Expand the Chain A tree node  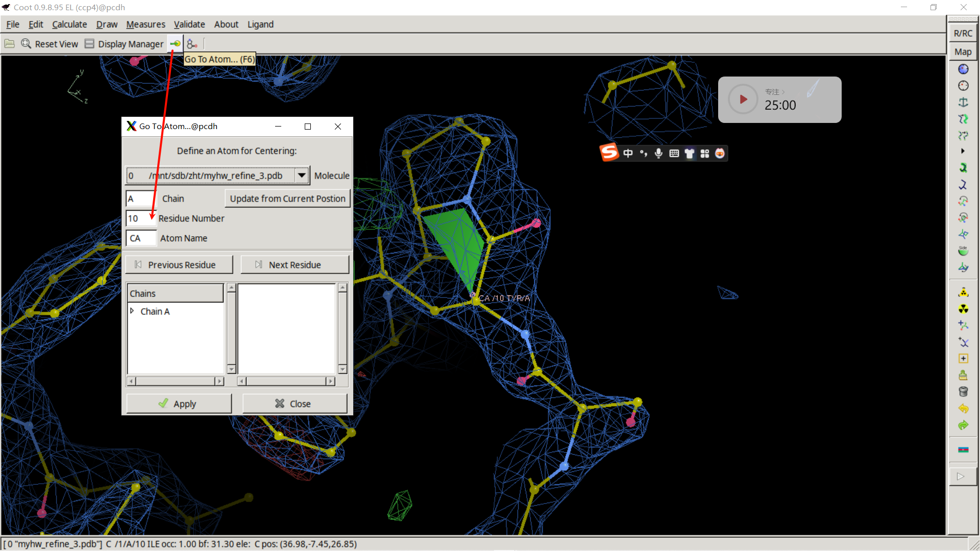click(132, 311)
